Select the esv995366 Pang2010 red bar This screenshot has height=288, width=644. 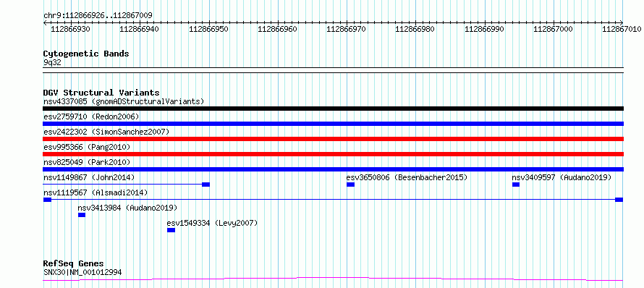click(333, 154)
